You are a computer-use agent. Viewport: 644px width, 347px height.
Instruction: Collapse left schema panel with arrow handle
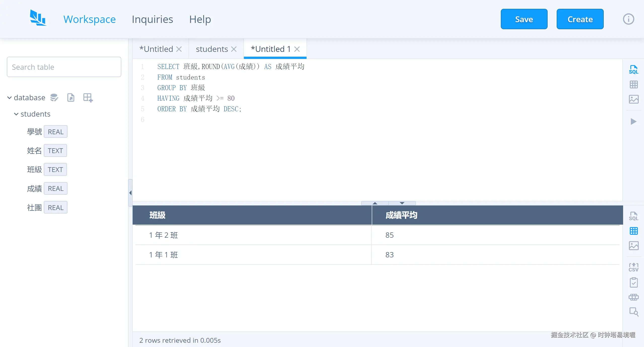click(130, 193)
